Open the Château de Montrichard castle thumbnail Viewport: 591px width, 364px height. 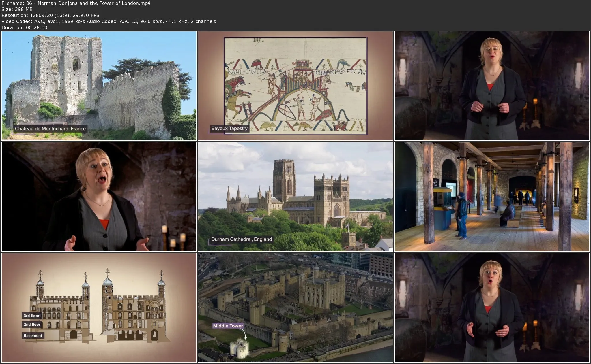[99, 86]
